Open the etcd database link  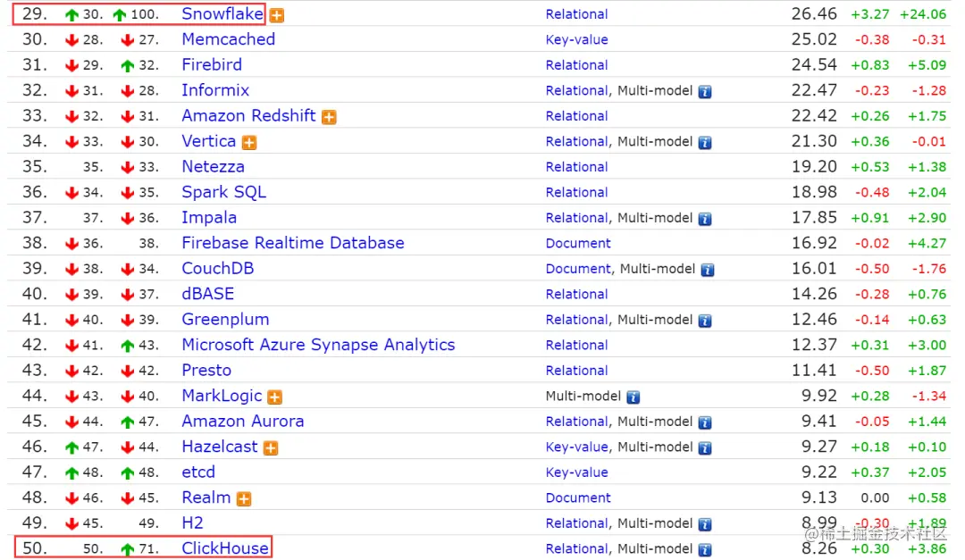click(198, 472)
